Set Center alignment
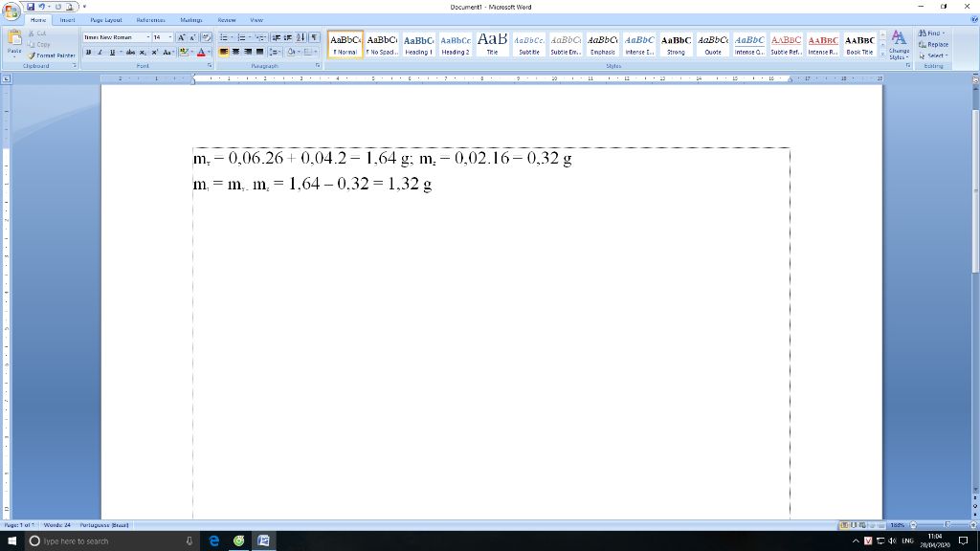The width and height of the screenshot is (980, 551). pos(235,53)
